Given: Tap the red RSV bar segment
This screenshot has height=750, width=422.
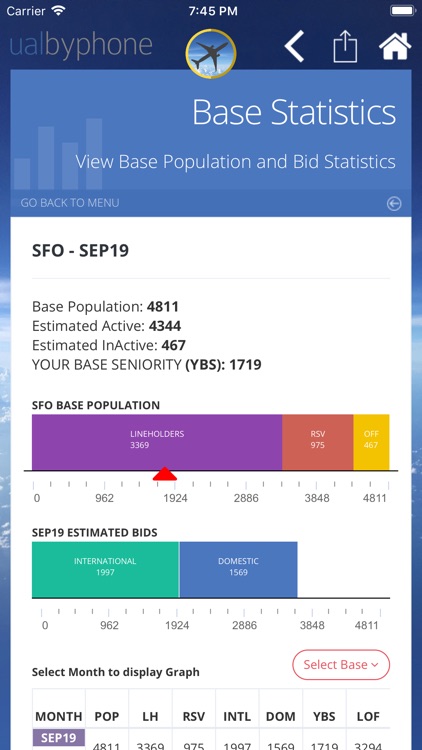Looking at the screenshot, I should click(318, 442).
